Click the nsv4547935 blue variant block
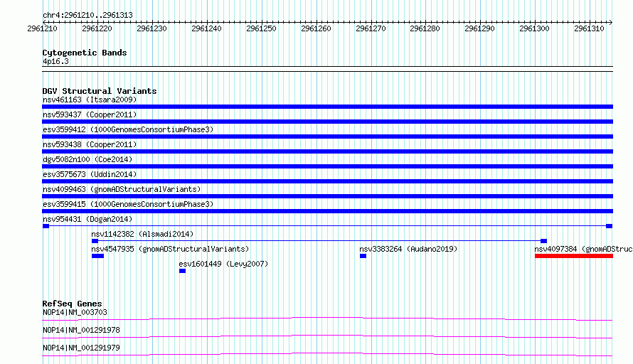The image size is (633, 364). [x=97, y=256]
